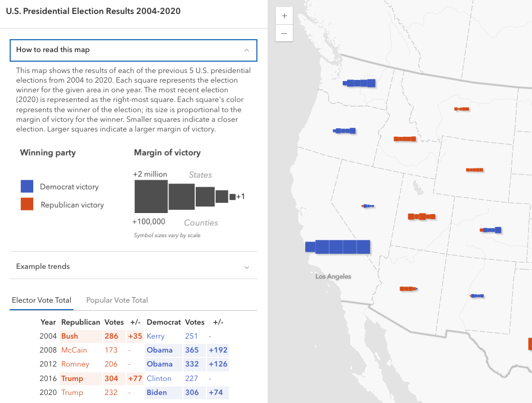Click Nevada's blue victory squares

(x=368, y=206)
